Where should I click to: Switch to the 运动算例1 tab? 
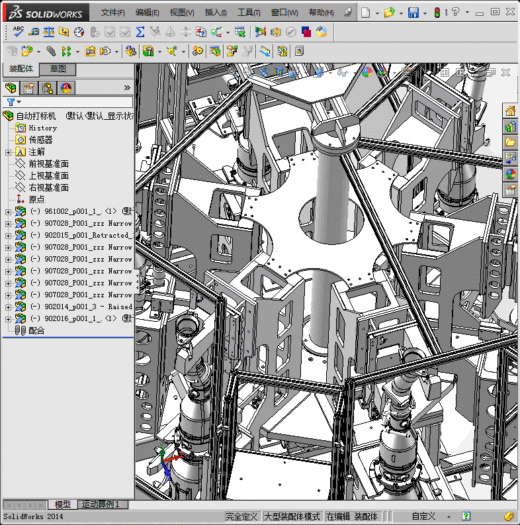pyautogui.click(x=103, y=504)
